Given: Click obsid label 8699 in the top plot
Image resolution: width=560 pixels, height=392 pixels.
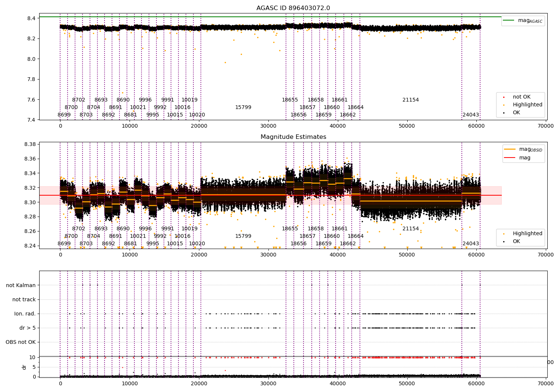Looking at the screenshot, I should click(x=64, y=115).
